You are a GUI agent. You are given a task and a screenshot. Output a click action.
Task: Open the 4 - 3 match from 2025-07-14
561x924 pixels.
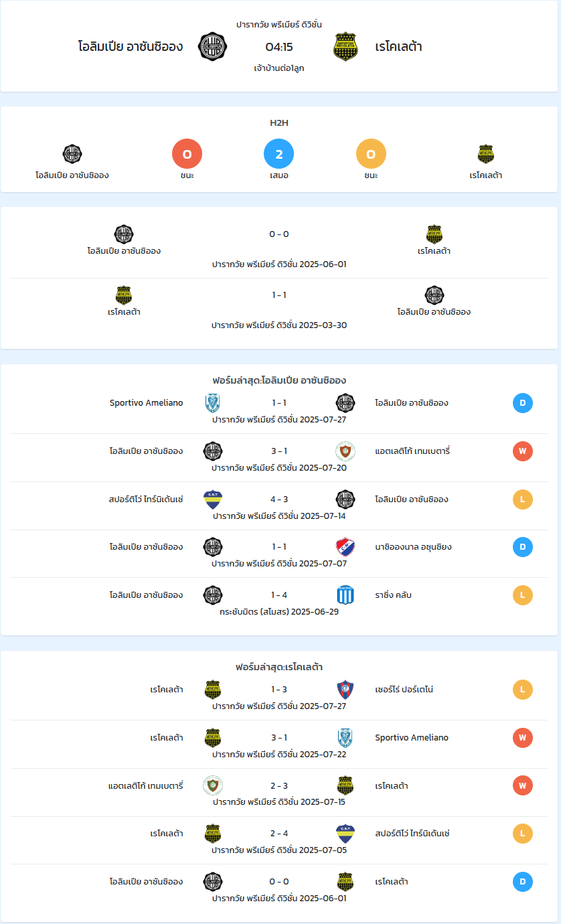pyautogui.click(x=279, y=506)
